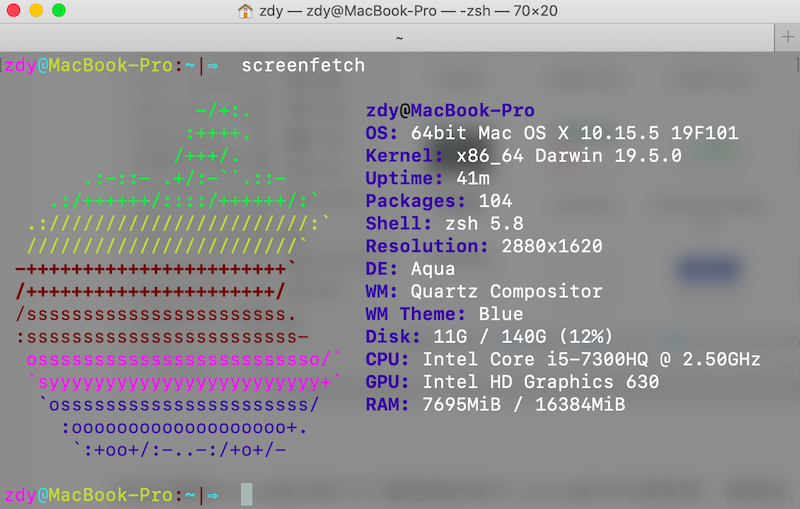Click the red close window button

pos(14,10)
